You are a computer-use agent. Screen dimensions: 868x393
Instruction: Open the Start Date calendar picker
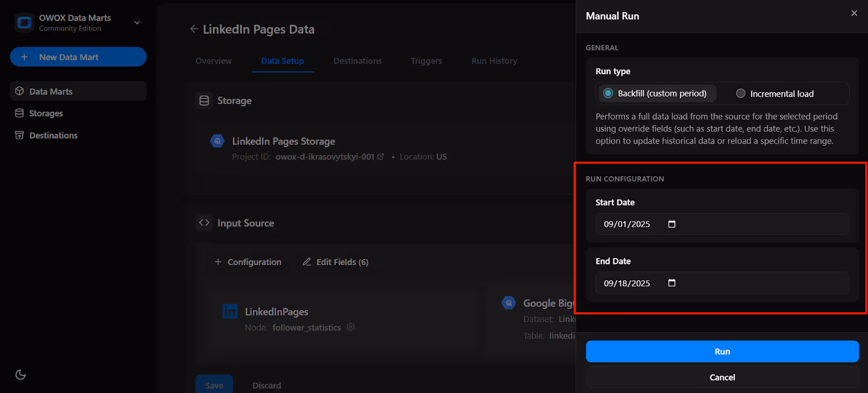tap(672, 224)
